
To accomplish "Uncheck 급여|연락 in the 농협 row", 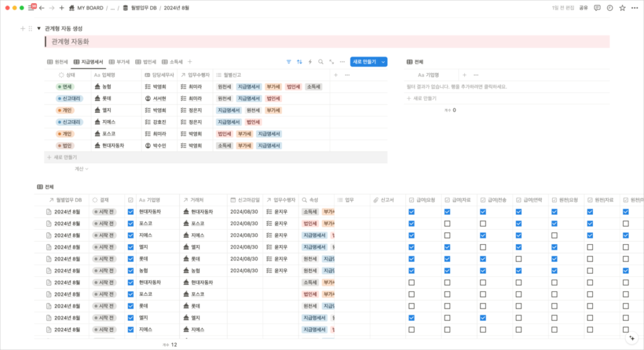I will 519,271.
